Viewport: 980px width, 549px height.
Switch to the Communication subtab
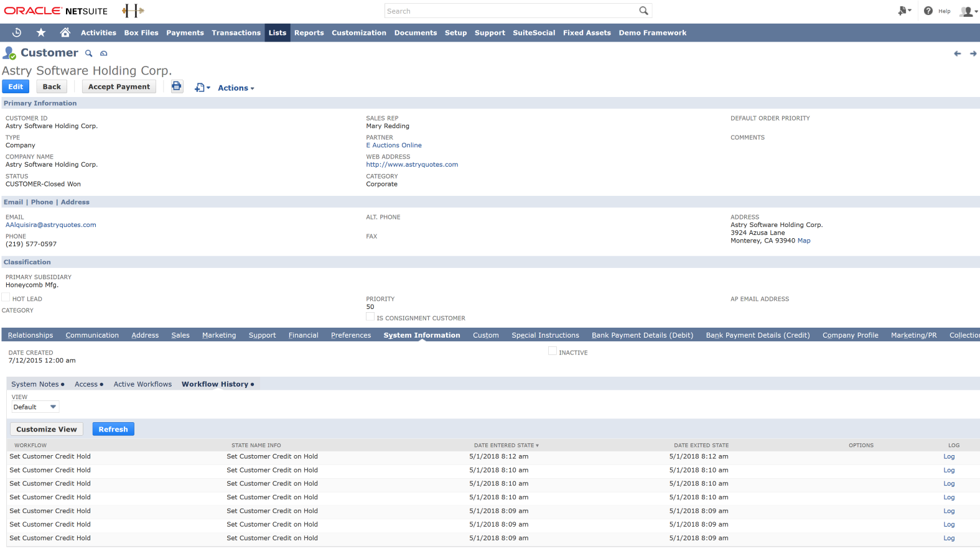tap(92, 335)
